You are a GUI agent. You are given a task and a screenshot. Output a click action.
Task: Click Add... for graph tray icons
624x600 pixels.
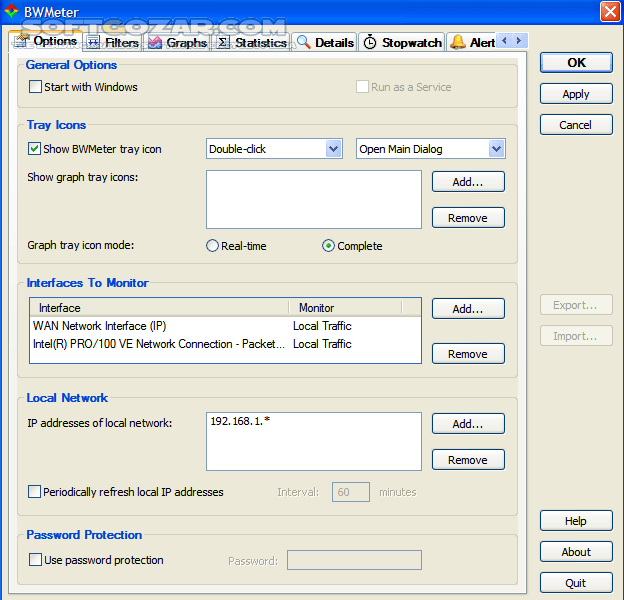click(468, 182)
